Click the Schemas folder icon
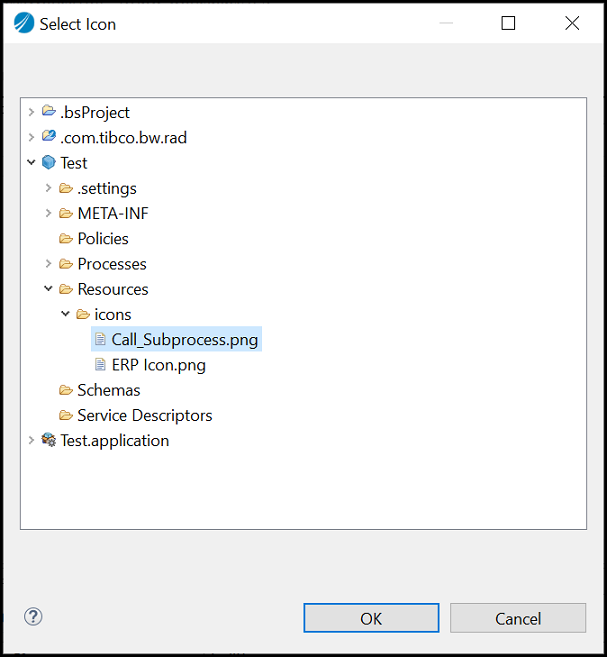 (66, 390)
